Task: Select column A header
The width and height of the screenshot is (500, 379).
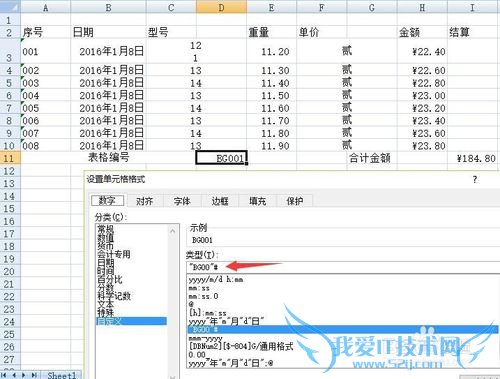Action: tap(45, 7)
